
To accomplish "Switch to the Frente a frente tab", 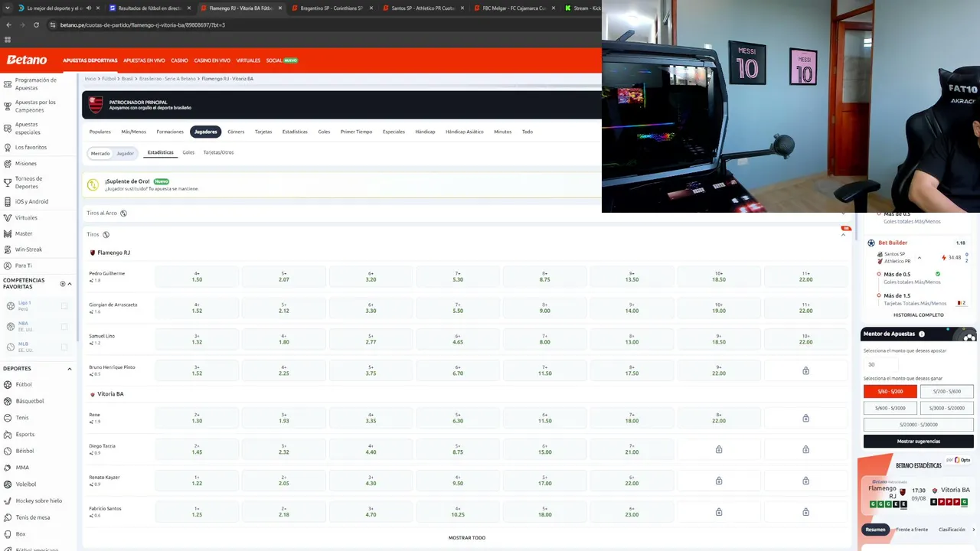I will pyautogui.click(x=912, y=530).
